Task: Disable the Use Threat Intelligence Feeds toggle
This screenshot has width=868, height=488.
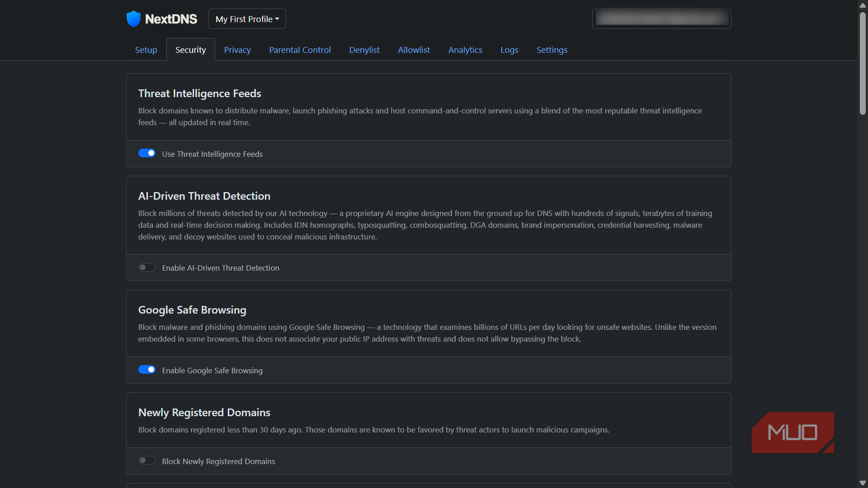Action: [147, 153]
